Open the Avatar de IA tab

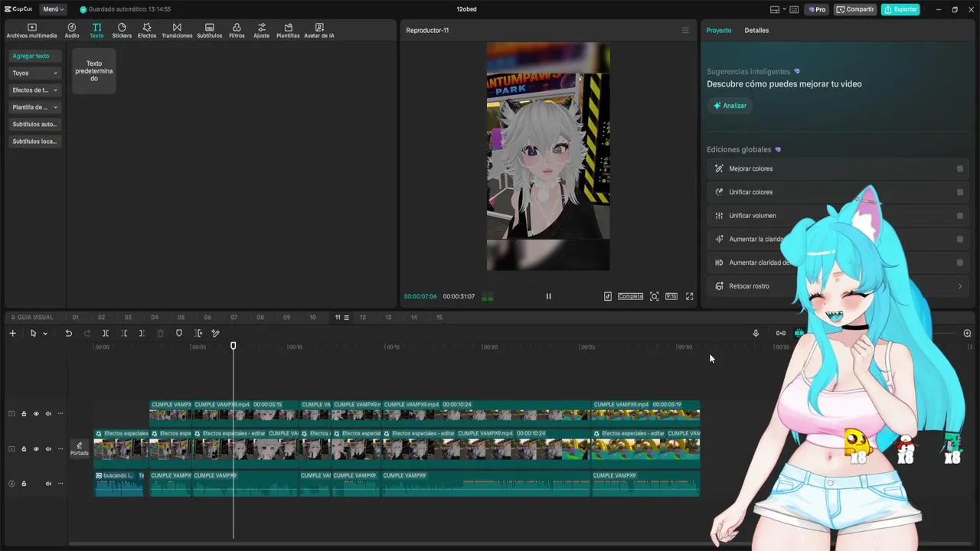click(319, 31)
